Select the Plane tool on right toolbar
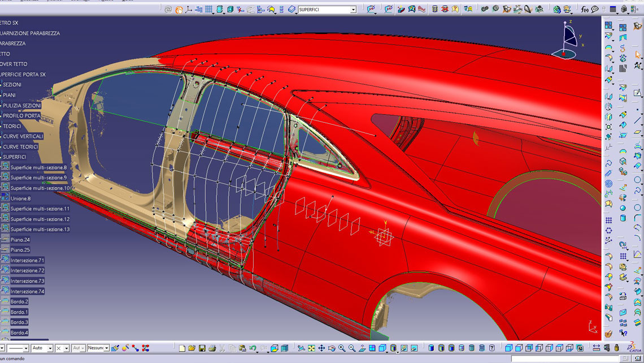 point(637,132)
